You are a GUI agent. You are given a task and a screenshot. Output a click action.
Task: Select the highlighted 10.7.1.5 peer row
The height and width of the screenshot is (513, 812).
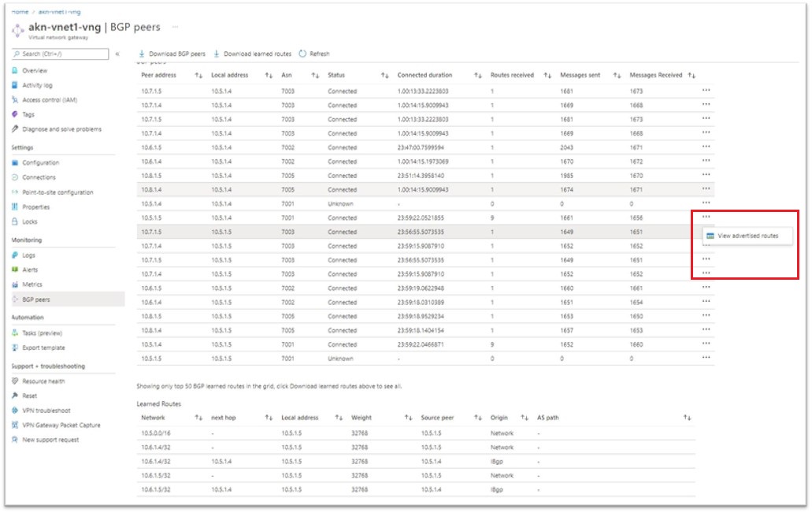315,231
